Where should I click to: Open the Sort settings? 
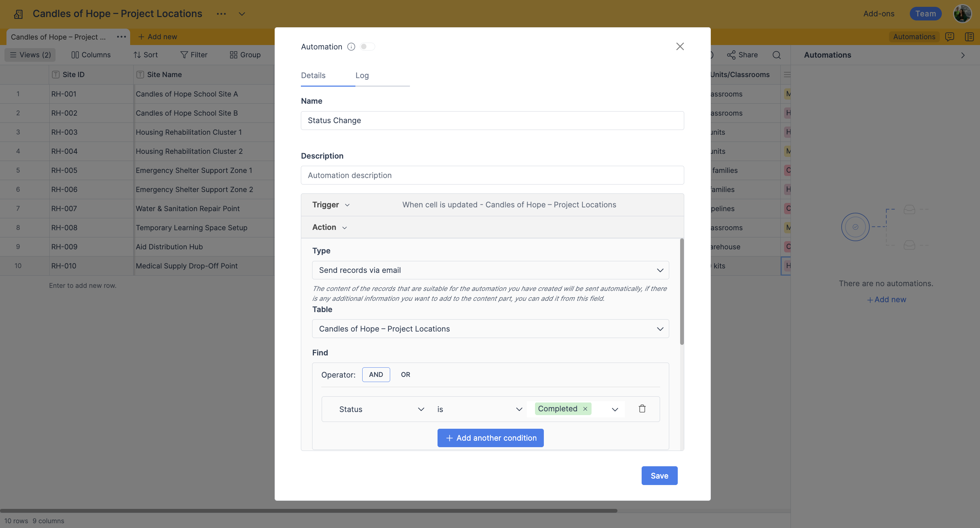point(145,55)
